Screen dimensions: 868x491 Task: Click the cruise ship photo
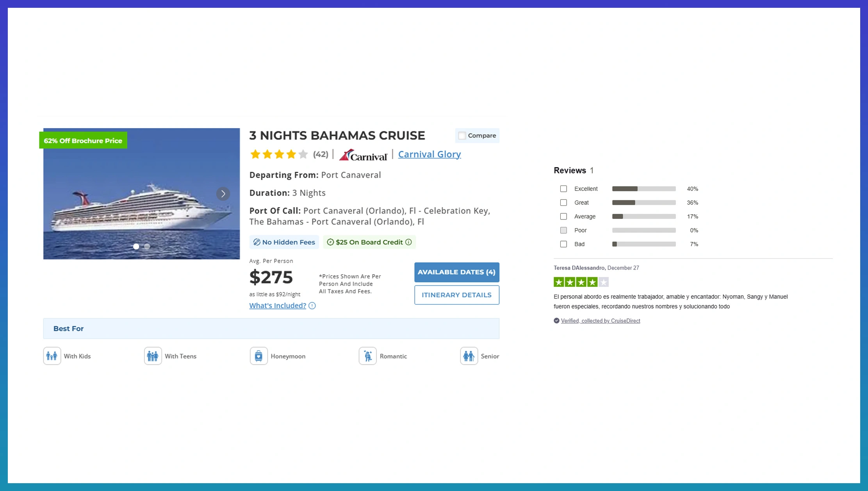pyautogui.click(x=141, y=194)
